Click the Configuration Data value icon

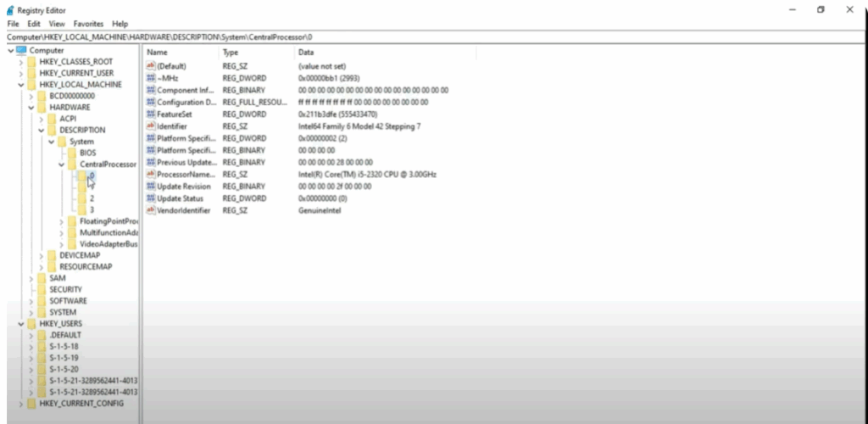coord(151,103)
